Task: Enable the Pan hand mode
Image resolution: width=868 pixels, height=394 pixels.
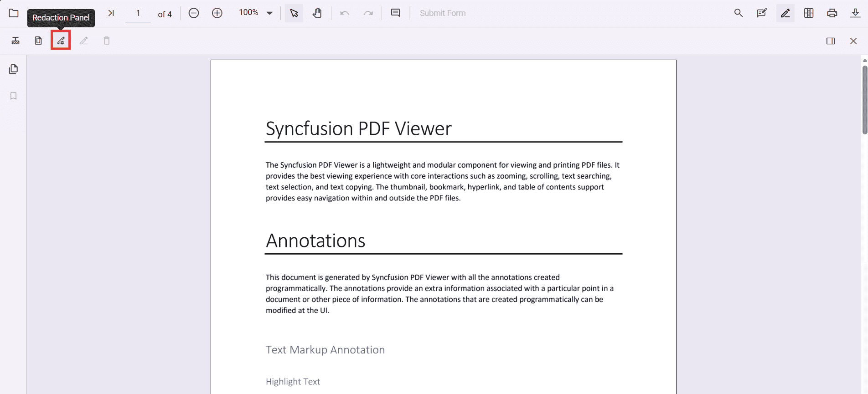Action: coord(317,13)
